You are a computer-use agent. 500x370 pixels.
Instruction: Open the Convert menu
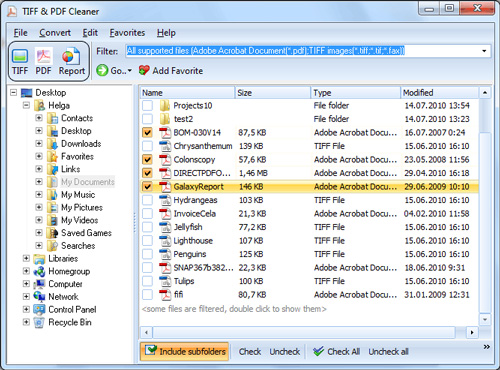pos(55,33)
